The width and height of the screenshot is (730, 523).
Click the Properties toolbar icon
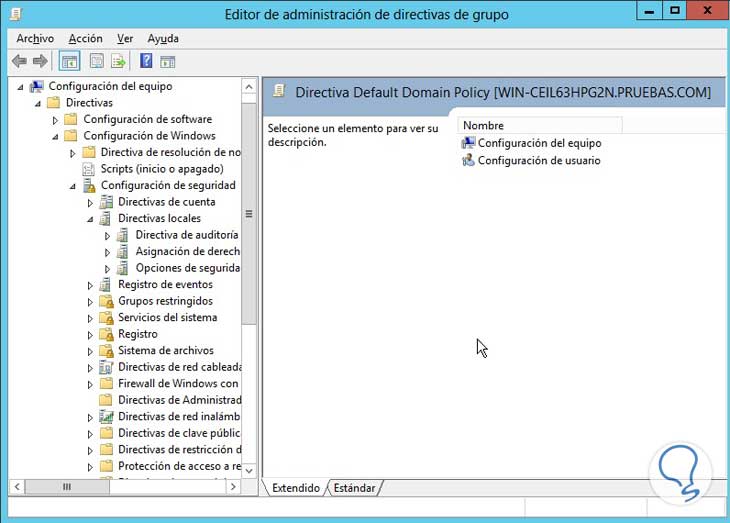coord(97,61)
